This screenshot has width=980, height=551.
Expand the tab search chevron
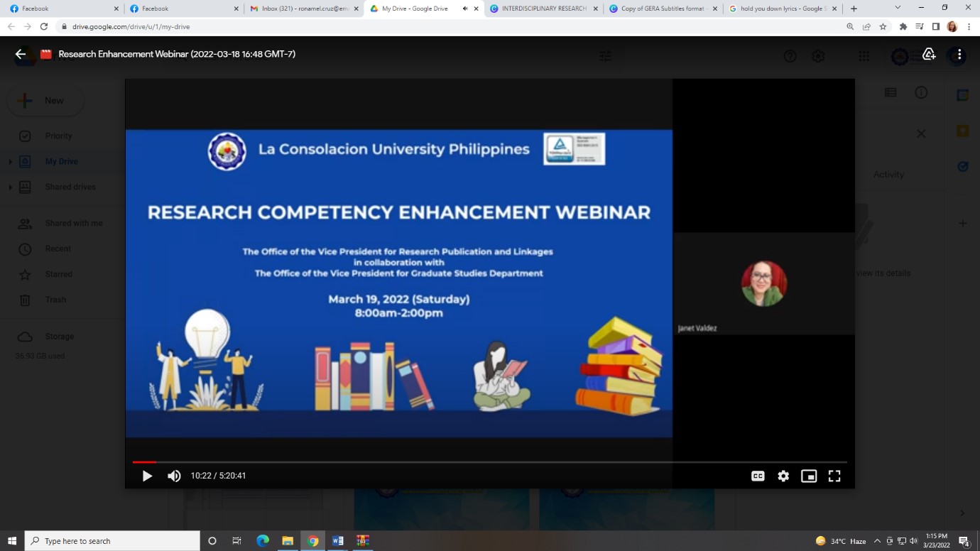click(898, 8)
